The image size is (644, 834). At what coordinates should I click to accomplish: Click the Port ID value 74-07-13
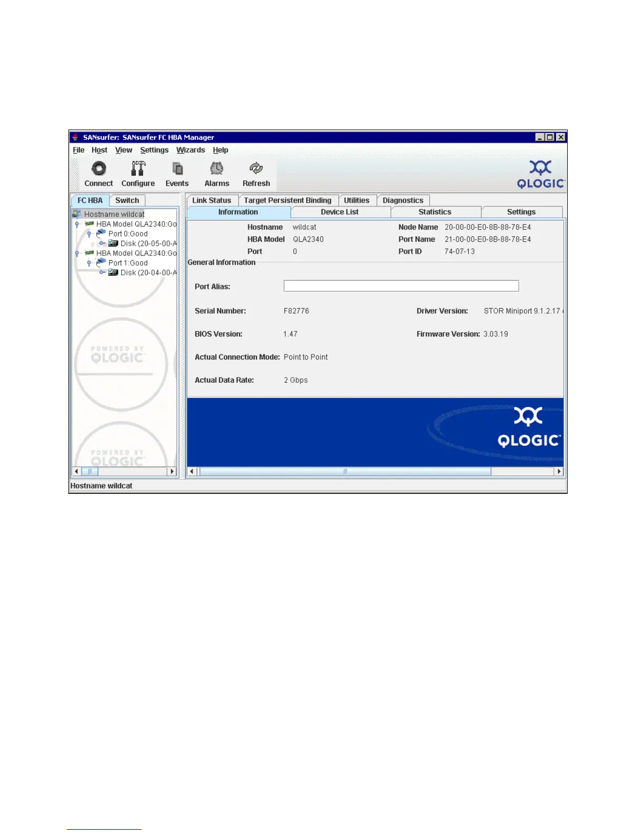click(x=459, y=252)
